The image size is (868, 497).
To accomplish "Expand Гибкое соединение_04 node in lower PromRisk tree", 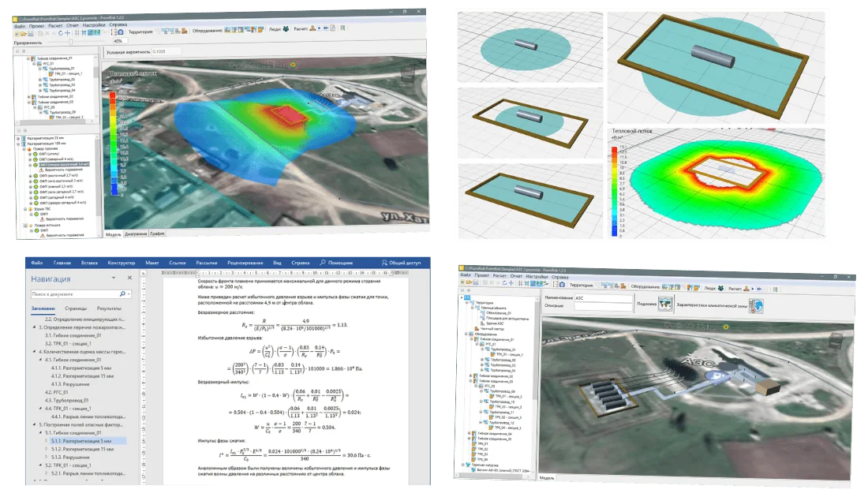I will click(x=470, y=433).
